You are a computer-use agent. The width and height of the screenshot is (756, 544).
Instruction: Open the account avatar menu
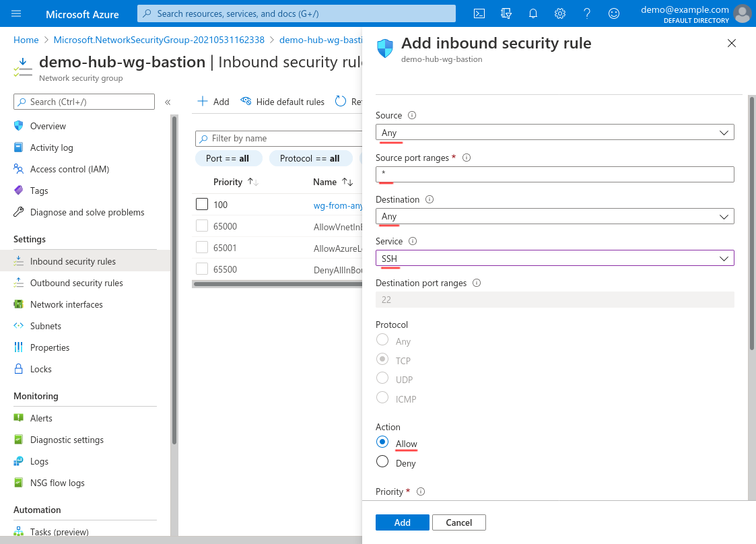tap(742, 13)
